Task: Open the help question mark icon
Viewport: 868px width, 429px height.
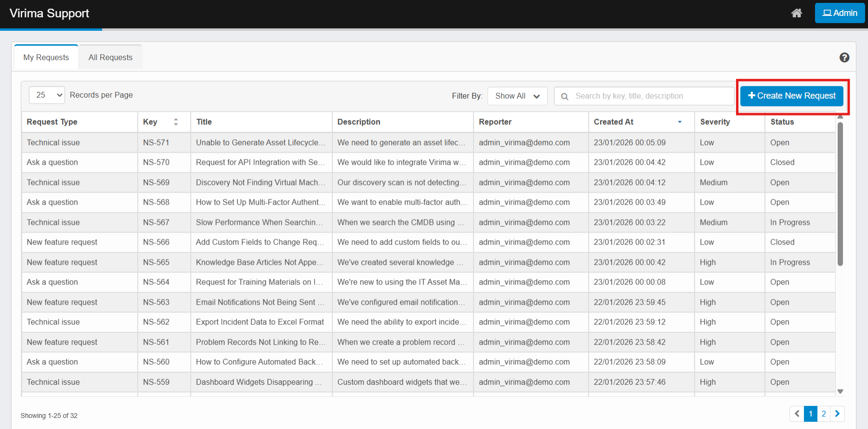Action: (x=844, y=57)
